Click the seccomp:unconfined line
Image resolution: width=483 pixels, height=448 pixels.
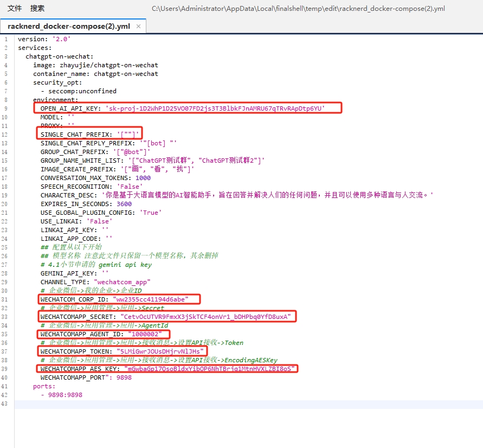point(79,91)
